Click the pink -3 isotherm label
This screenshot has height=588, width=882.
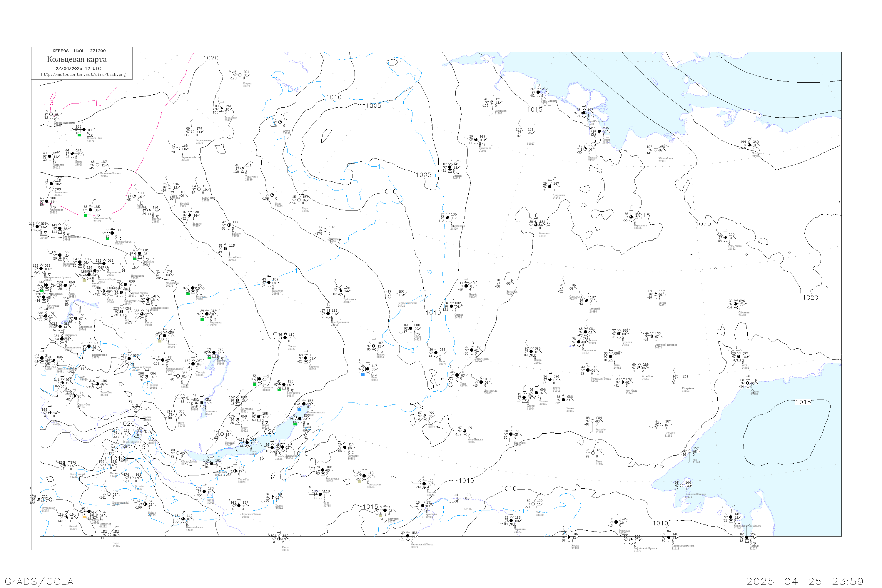pyautogui.click(x=49, y=103)
